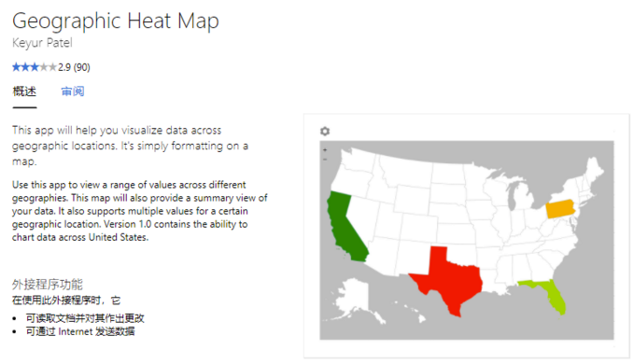Screen dimensions: 634x364
Task: Select the star rating icons
Action: point(35,67)
